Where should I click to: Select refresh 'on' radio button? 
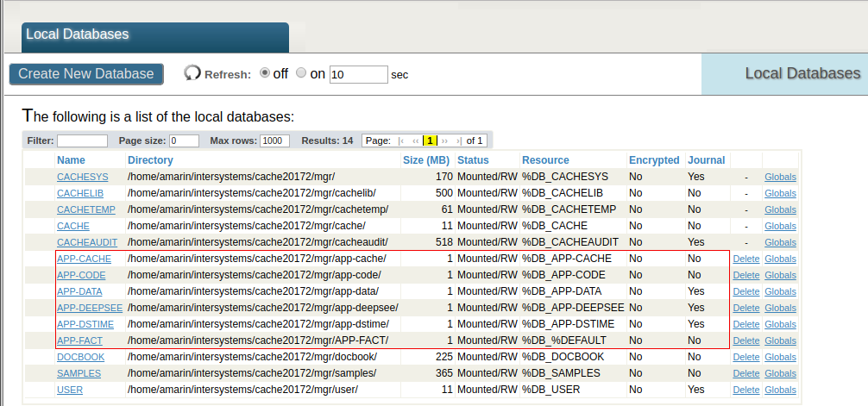pyautogui.click(x=301, y=73)
